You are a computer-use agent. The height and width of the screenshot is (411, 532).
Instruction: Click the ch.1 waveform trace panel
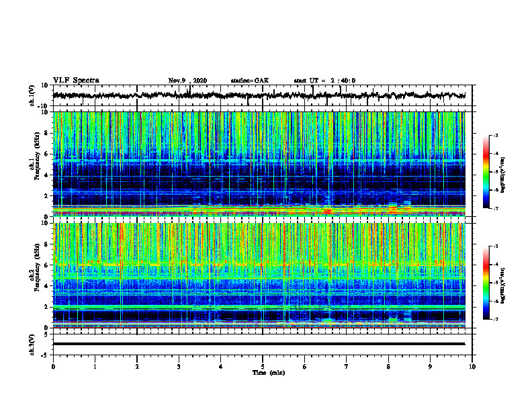[x=262, y=95]
